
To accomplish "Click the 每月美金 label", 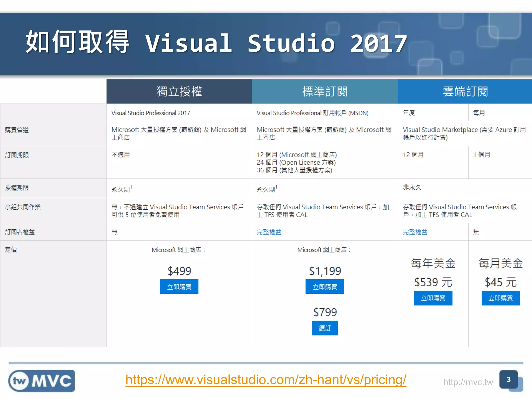I will (x=501, y=263).
